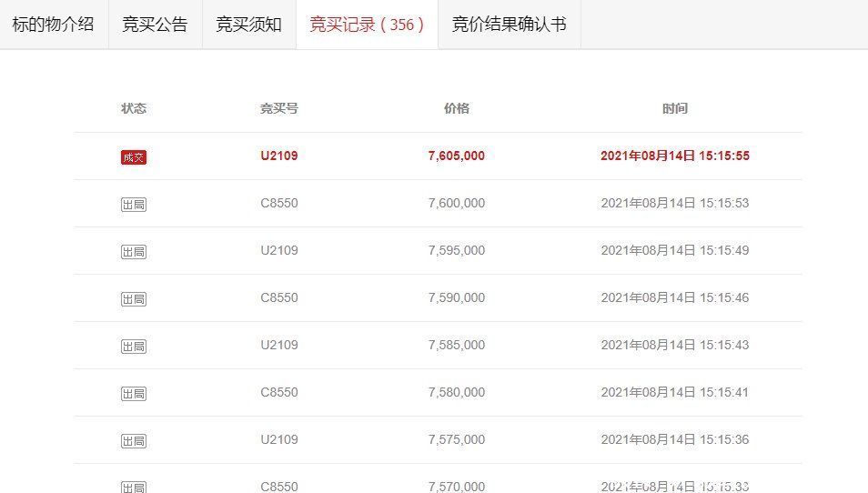Image resolution: width=868 pixels, height=493 pixels.
Task: Select the winning price 7,605,000
Action: [x=456, y=156]
